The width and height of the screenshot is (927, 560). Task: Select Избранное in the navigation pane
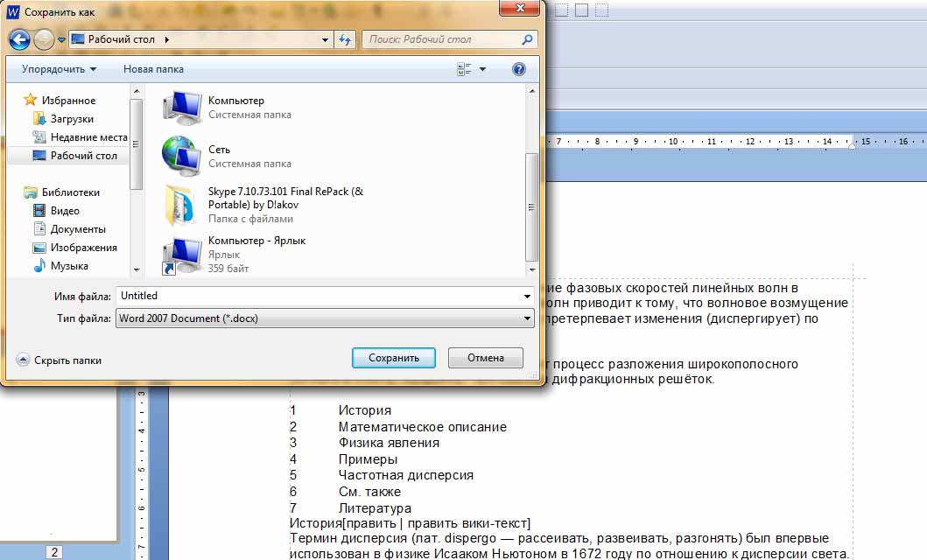point(68,101)
